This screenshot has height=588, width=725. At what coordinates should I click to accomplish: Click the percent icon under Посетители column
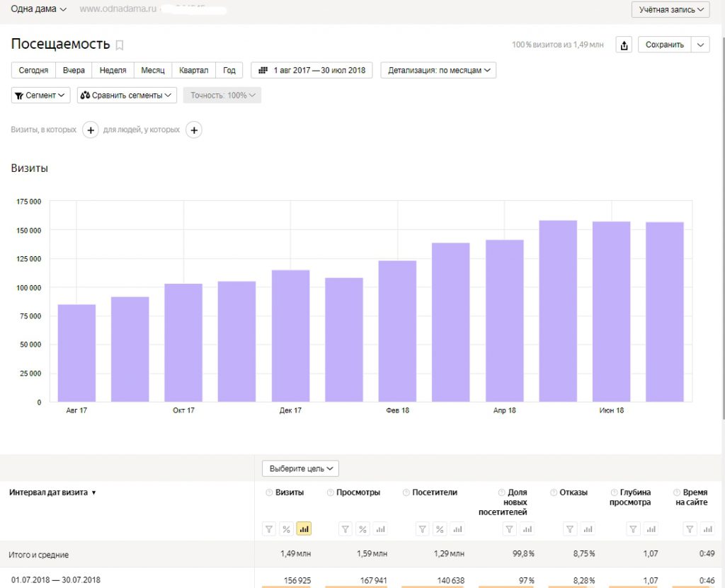(440, 529)
